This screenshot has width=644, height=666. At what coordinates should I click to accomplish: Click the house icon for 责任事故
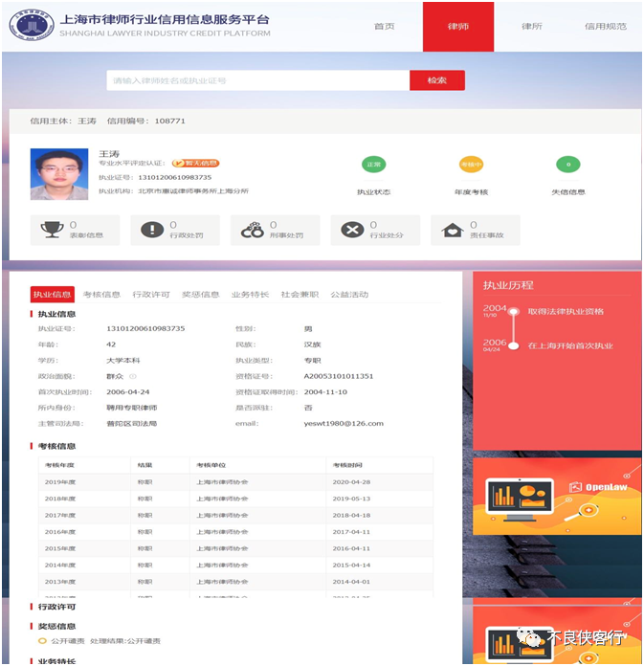pos(453,229)
